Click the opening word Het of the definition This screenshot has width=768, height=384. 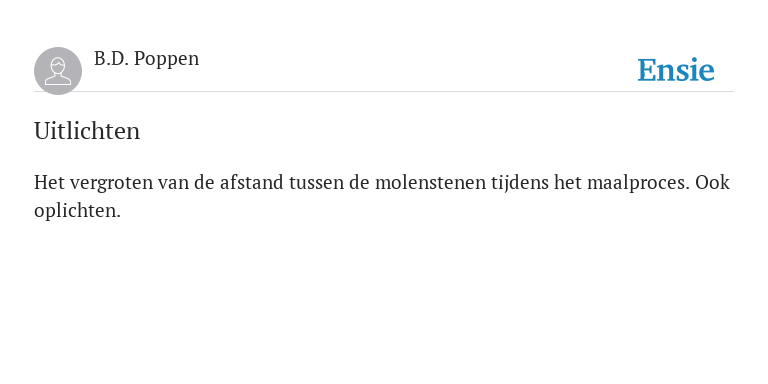(x=49, y=183)
